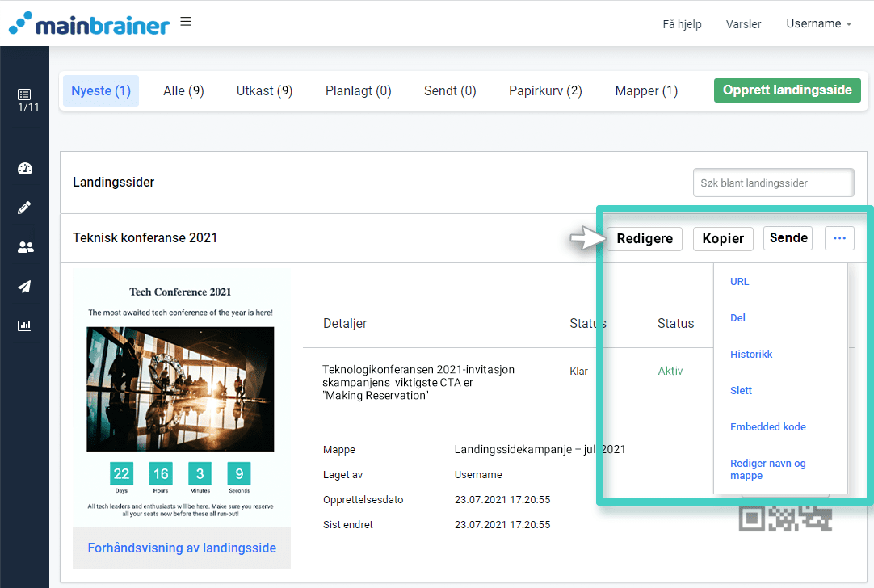Open the list icon showing 1/11
Viewport: 874px width, 588px height.
click(24, 99)
